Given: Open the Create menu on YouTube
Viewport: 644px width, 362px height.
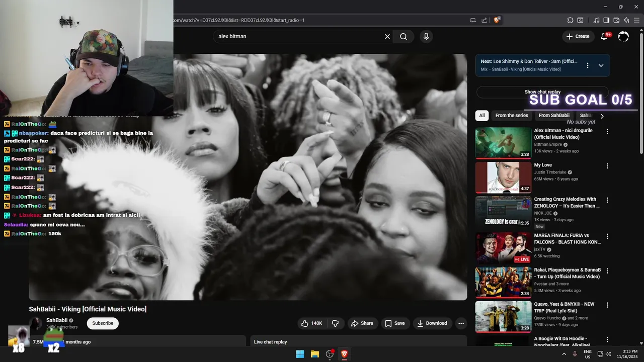Looking at the screenshot, I should [x=578, y=36].
